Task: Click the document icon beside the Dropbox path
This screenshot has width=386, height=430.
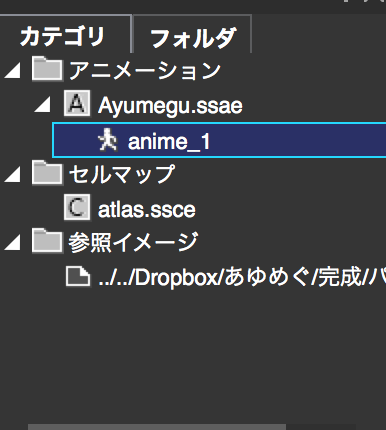Action: [x=78, y=276]
